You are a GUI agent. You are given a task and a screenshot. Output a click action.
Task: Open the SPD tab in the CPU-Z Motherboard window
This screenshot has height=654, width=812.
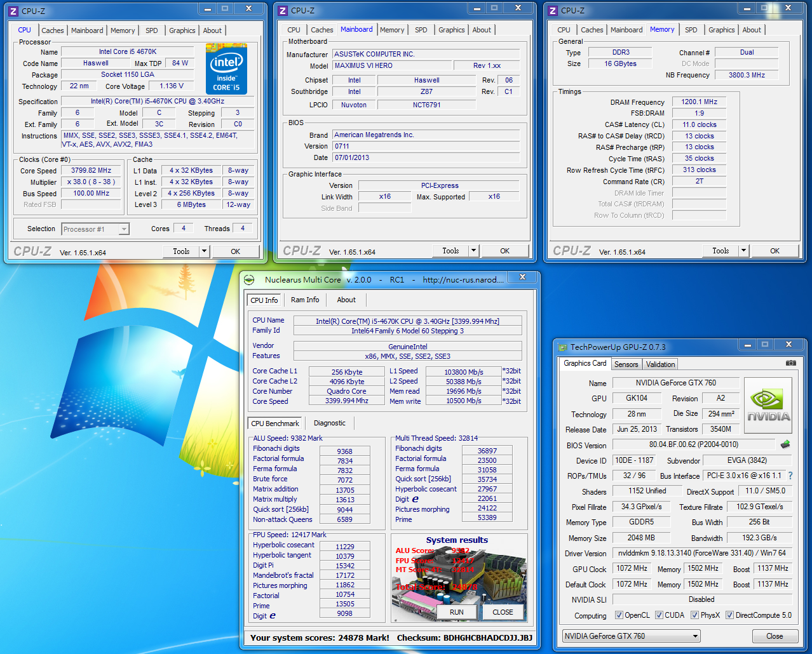coord(421,30)
